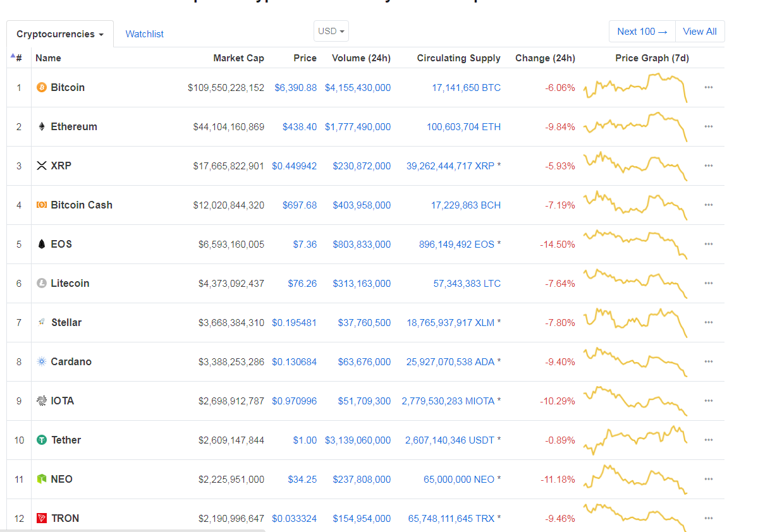Image resolution: width=758 pixels, height=532 pixels.
Task: Click the NEO 7d price graph
Action: (635, 479)
